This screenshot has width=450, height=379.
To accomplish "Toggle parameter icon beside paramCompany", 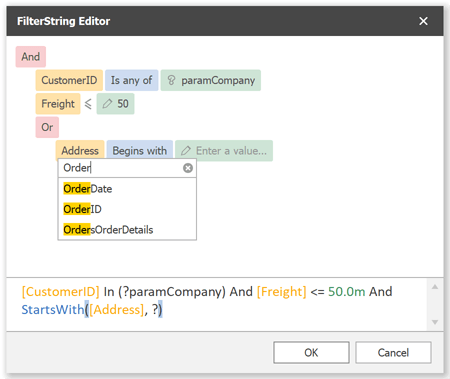I will pyautogui.click(x=171, y=80).
